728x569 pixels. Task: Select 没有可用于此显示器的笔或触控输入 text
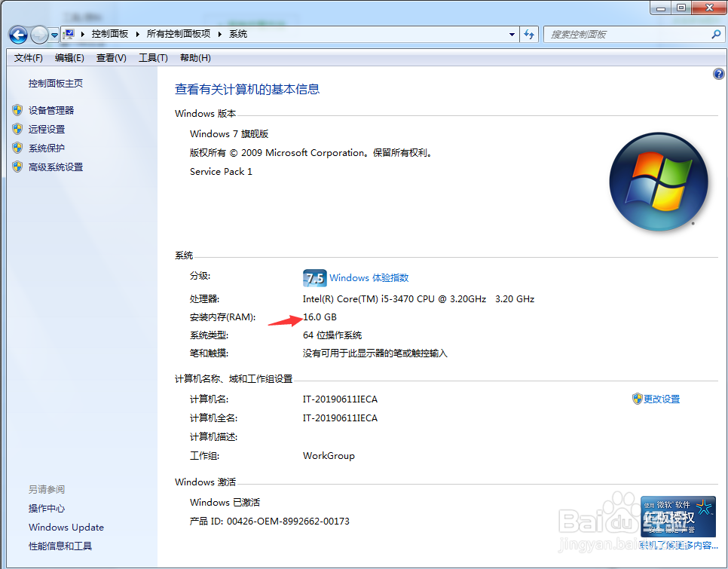pos(375,353)
